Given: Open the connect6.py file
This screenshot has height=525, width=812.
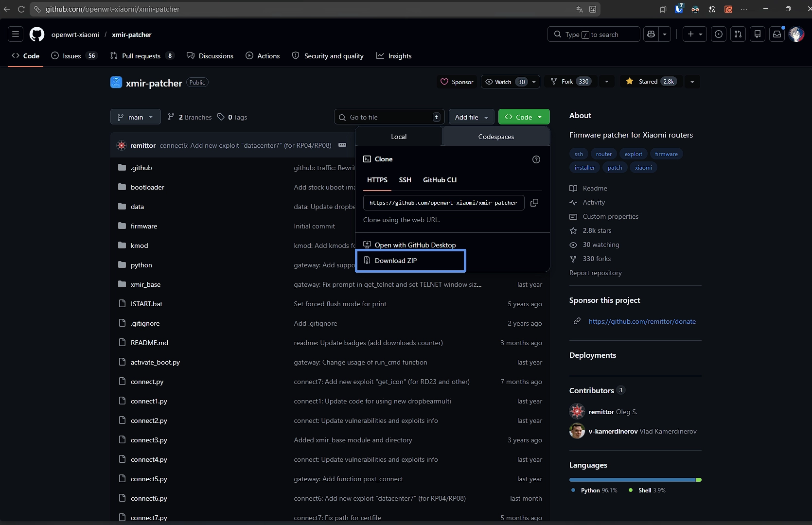Looking at the screenshot, I should coord(149,498).
